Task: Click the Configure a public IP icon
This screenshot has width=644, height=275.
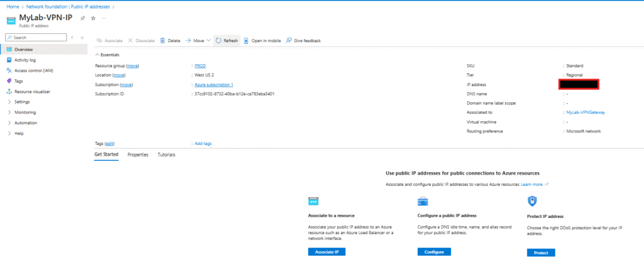Action: pyautogui.click(x=423, y=201)
